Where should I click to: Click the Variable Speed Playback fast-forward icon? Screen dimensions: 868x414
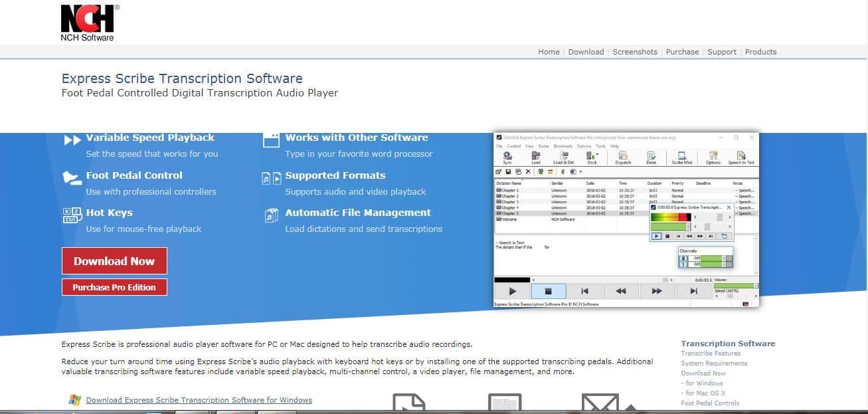(x=72, y=140)
